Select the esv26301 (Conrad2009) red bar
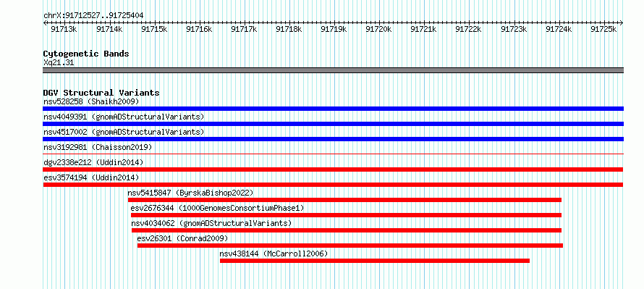 pyautogui.click(x=350, y=246)
